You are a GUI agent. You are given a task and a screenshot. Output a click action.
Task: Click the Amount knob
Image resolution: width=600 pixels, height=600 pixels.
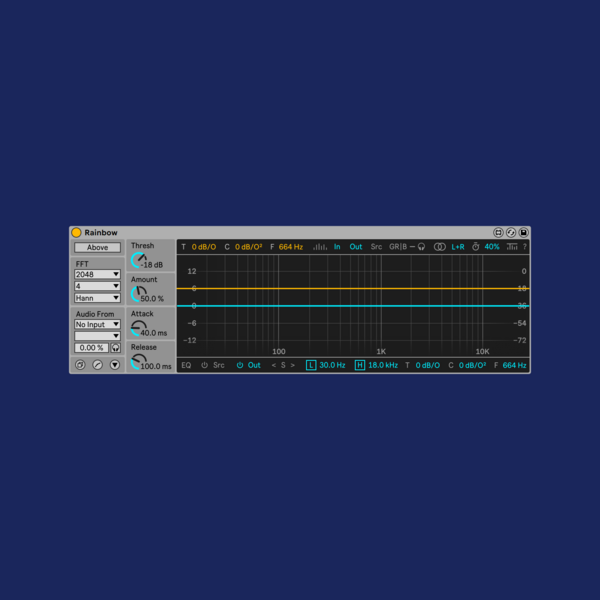click(x=138, y=293)
